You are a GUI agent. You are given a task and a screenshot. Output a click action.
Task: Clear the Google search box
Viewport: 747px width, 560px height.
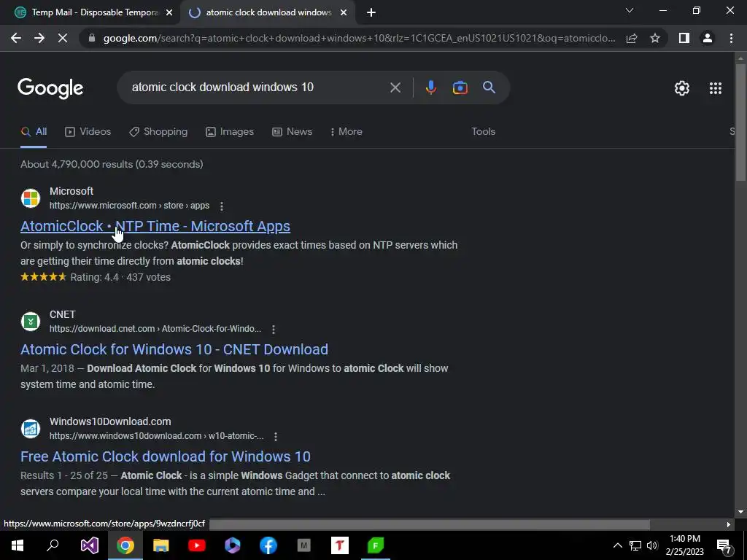pyautogui.click(x=395, y=87)
